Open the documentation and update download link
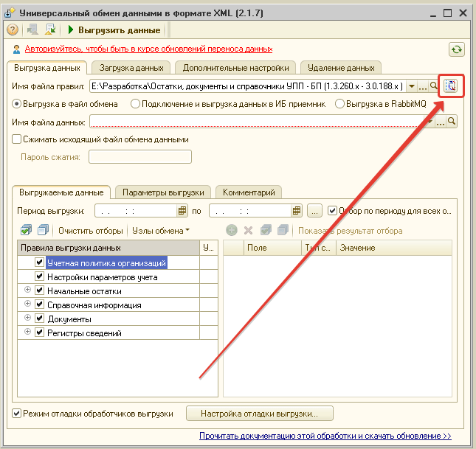This screenshot has height=449, width=476. (325, 436)
